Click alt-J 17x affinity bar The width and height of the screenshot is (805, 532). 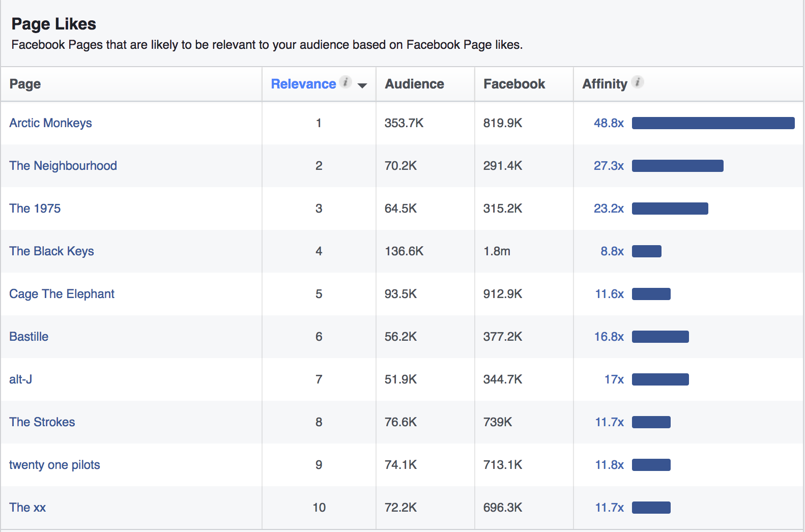660,379
